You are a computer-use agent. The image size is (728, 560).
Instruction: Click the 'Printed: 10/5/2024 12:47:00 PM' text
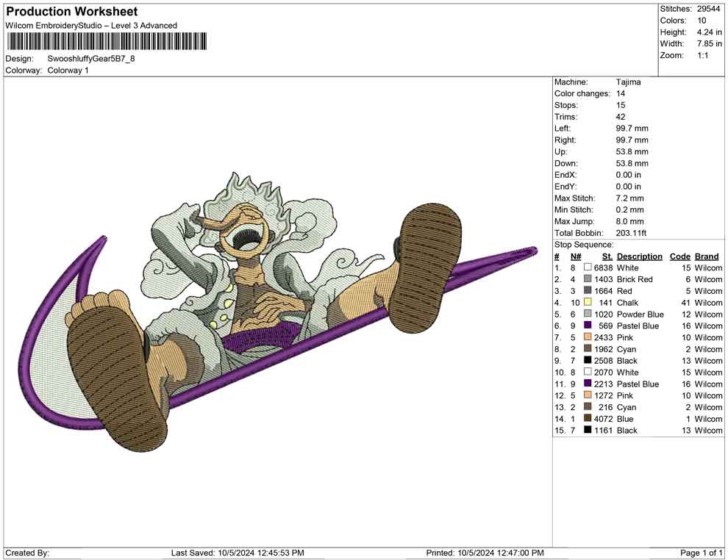tap(485, 553)
